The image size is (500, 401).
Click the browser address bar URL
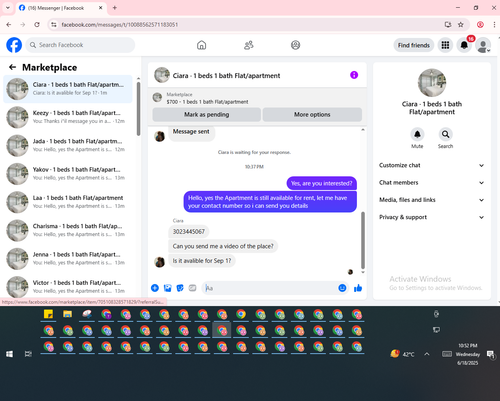coord(120,25)
